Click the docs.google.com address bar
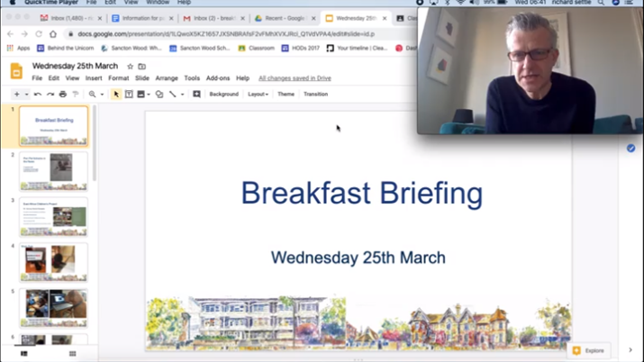The height and width of the screenshot is (362, 644). [x=226, y=34]
